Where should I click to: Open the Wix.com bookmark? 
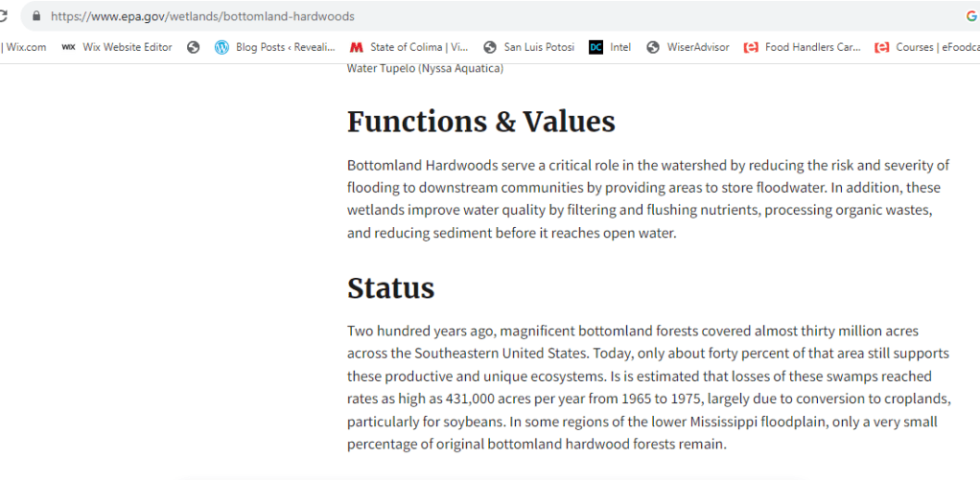[25, 47]
